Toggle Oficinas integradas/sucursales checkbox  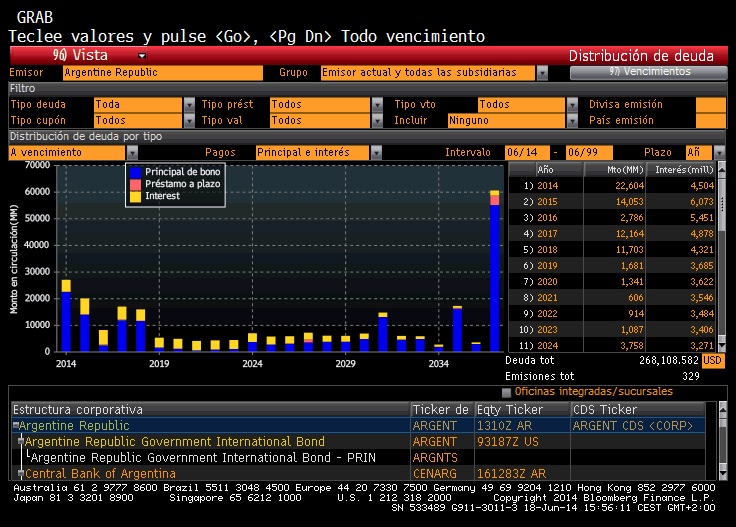click(506, 392)
